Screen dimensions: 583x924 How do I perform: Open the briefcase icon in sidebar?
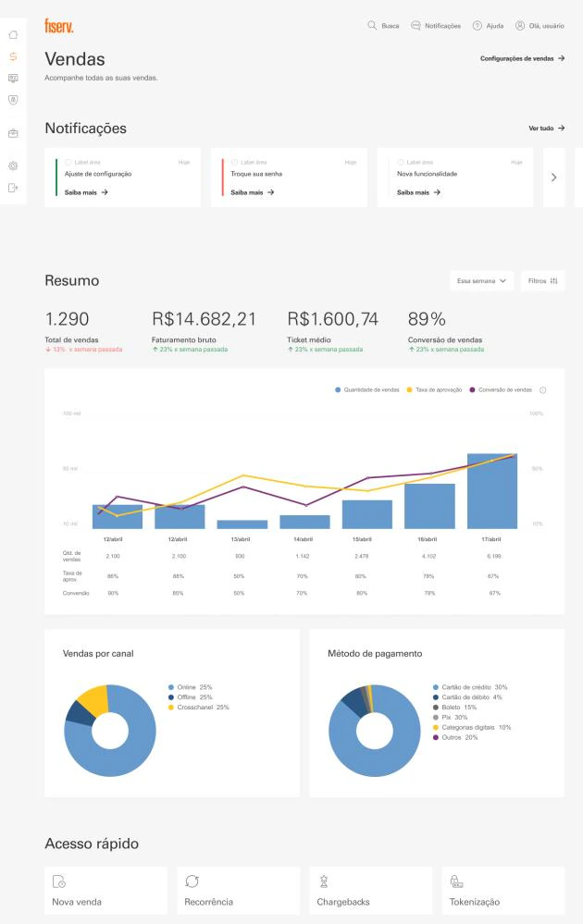coord(13,134)
